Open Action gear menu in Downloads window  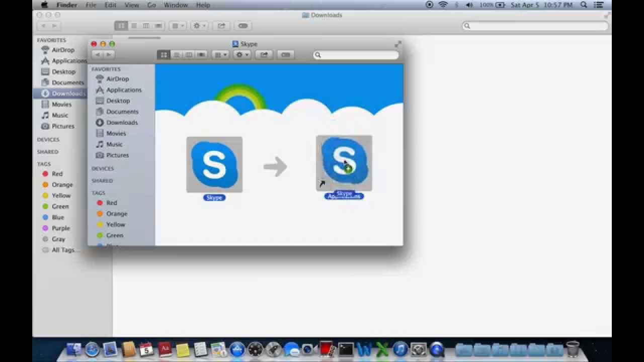pos(199,26)
